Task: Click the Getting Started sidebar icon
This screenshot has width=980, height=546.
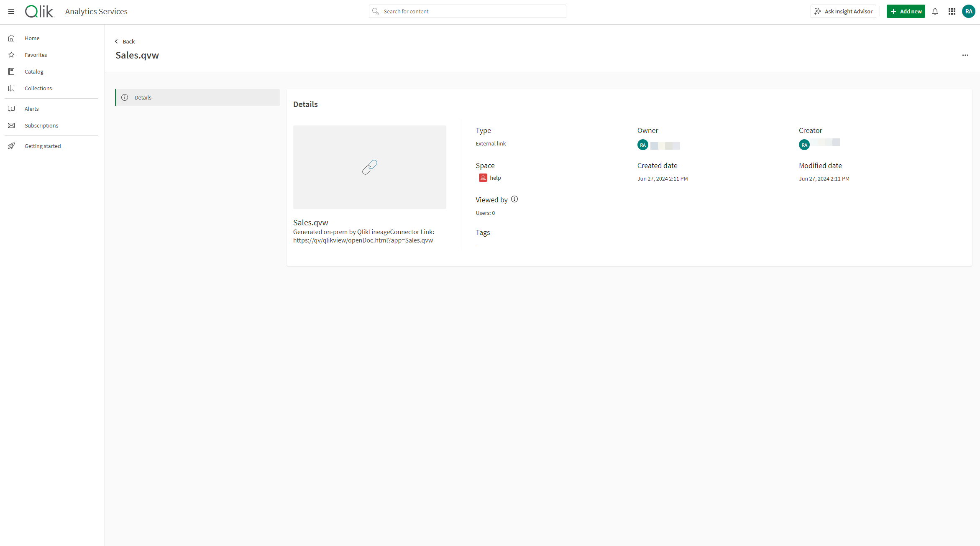Action: tap(13, 146)
